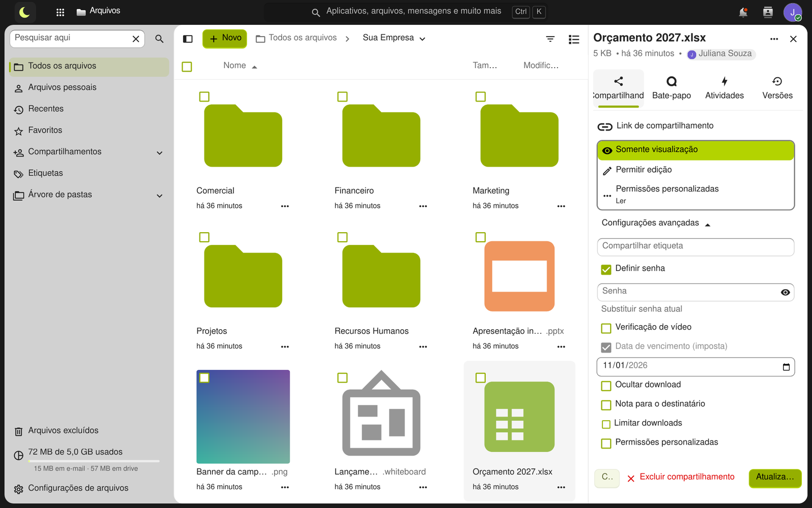812x508 pixels.
Task: Click the sidebar search magnifier icon
Action: point(159,39)
